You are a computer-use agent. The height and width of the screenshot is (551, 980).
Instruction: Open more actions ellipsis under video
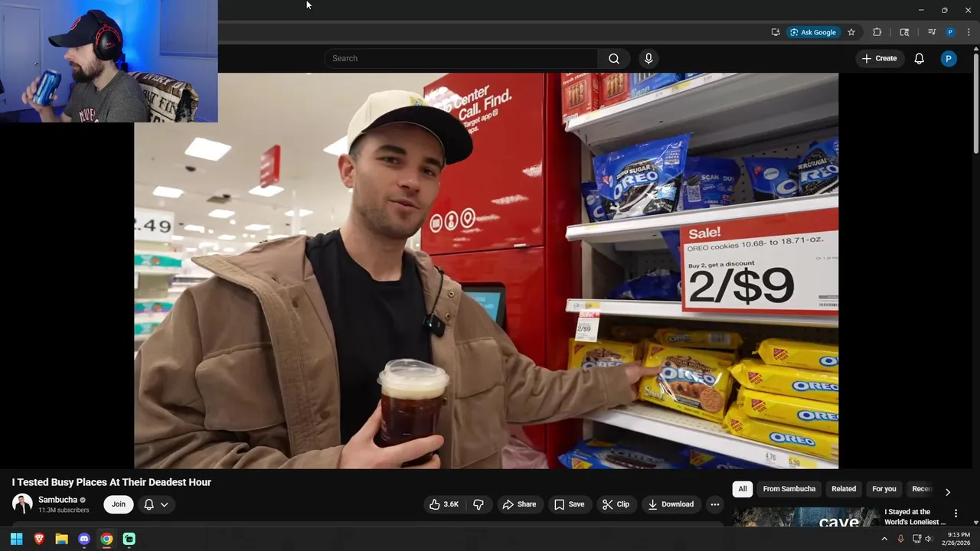tap(714, 504)
